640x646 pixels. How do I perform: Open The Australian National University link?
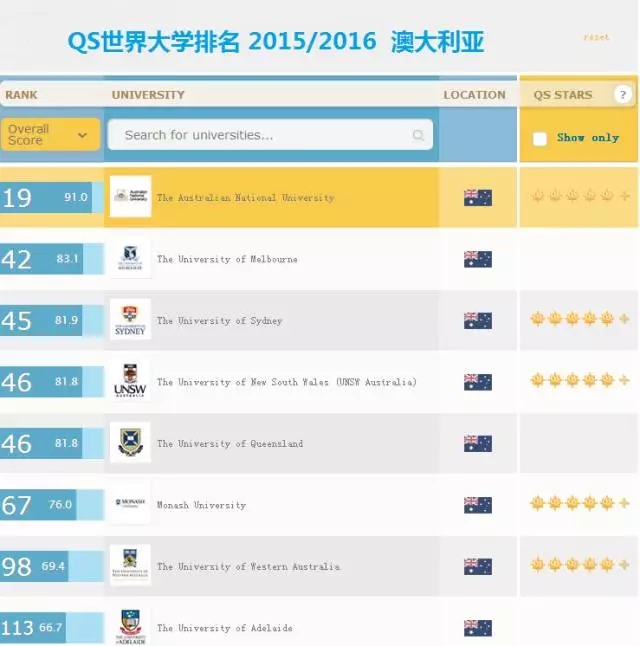[245, 198]
